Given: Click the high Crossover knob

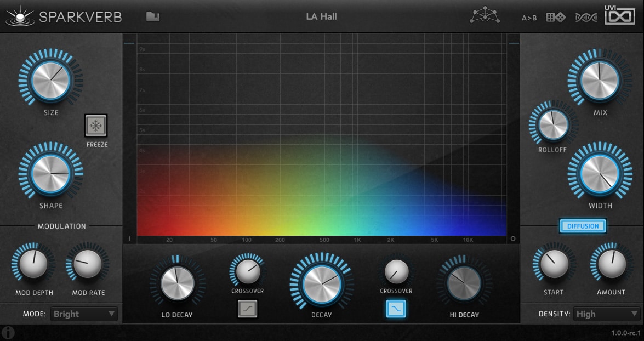Looking at the screenshot, I should click(x=396, y=271).
